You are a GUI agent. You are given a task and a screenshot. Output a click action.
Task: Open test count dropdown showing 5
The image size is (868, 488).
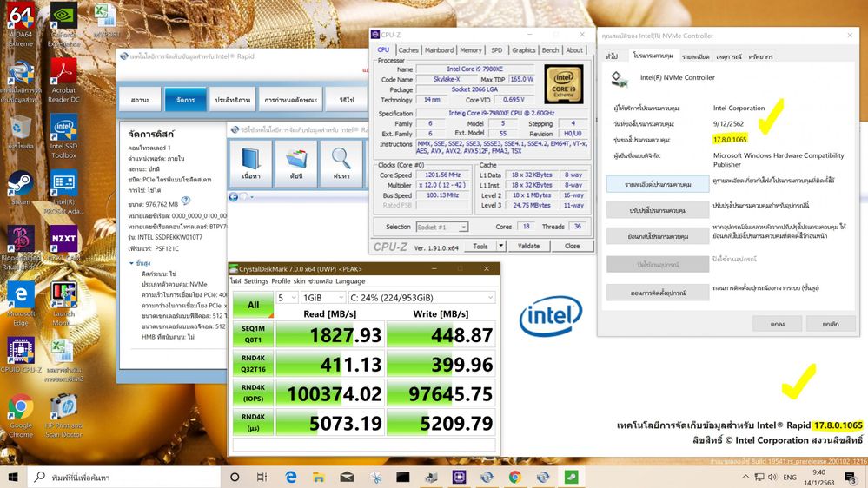point(287,298)
